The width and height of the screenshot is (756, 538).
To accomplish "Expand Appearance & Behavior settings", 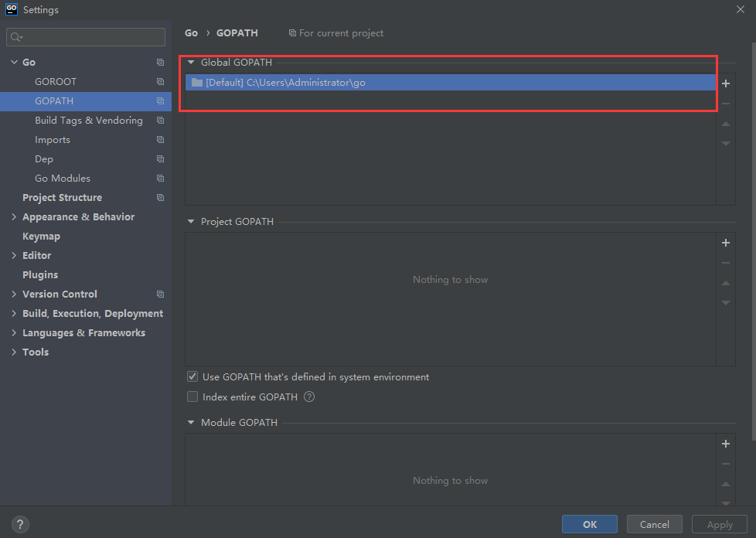I will pyautogui.click(x=14, y=217).
